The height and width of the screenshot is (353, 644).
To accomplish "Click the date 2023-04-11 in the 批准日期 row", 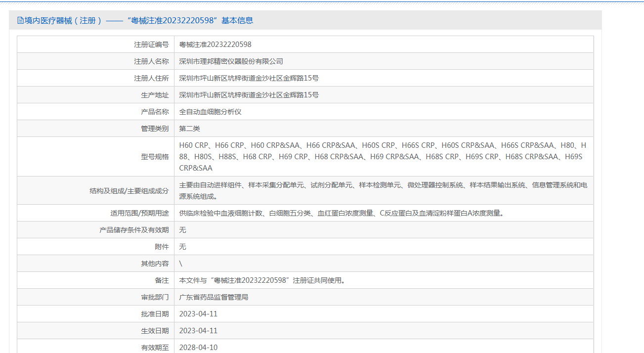I will (198, 314).
